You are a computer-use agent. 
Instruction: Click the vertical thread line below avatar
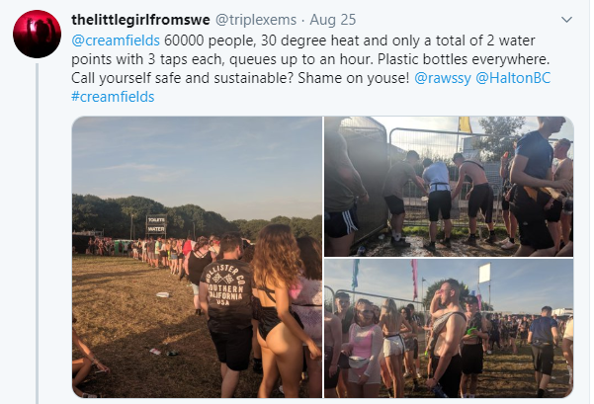coord(37,233)
